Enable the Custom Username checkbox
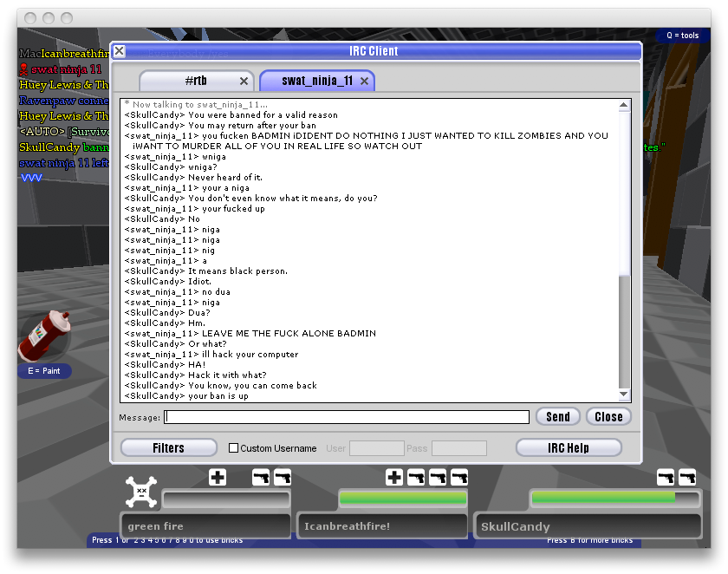 (x=233, y=448)
